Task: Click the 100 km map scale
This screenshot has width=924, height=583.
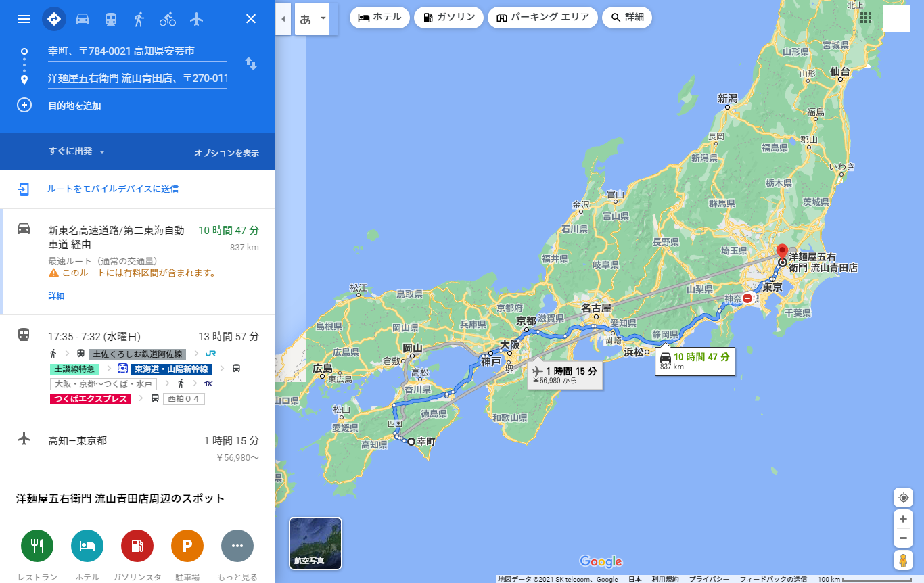Action: 864,579
